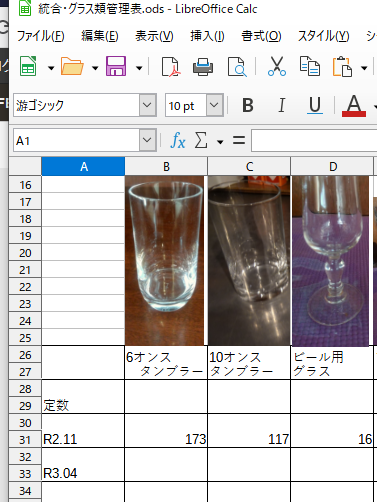
Task: Export directly as PDF icon
Action: pos(171,67)
